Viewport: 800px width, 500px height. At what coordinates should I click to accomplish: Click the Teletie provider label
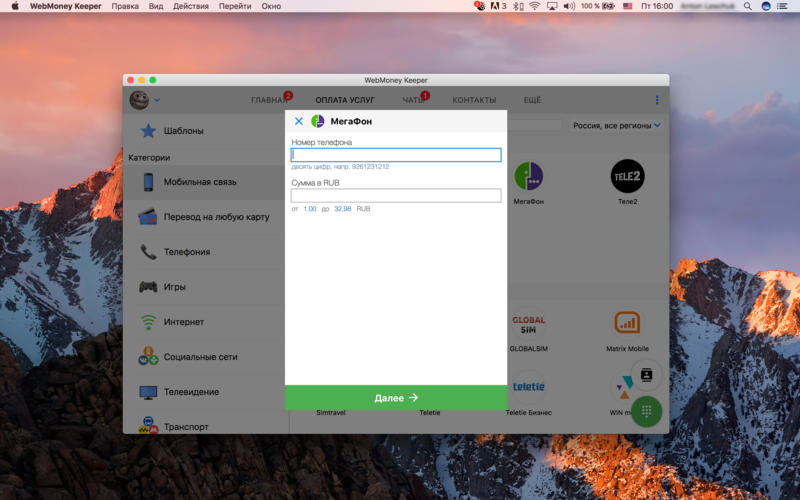430,413
